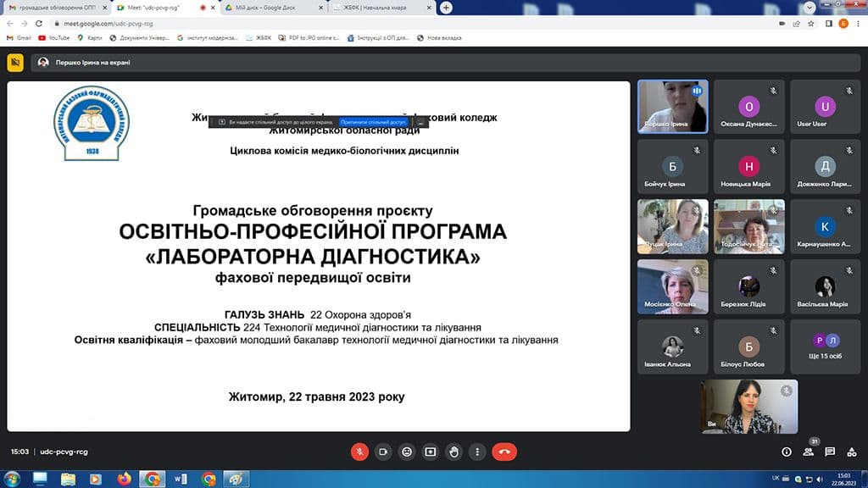Select Оксана Дунаєвс... participant tile
Viewport: 868px width, 488px height.
pos(749,106)
